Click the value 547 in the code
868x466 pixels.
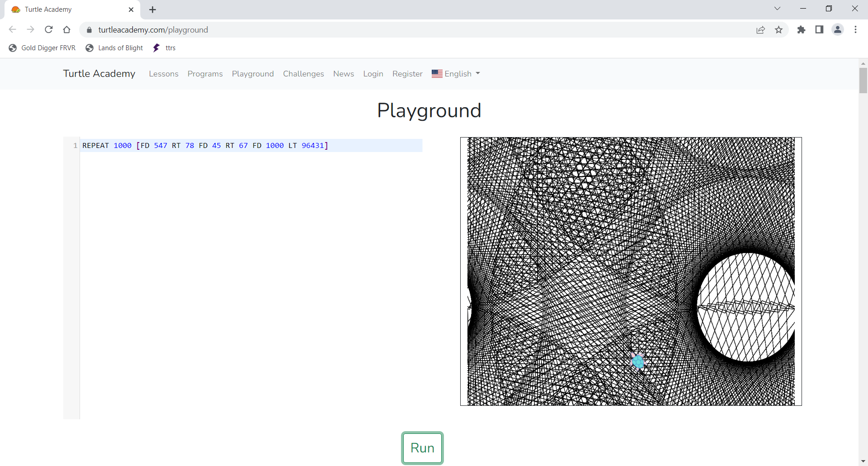(x=160, y=146)
